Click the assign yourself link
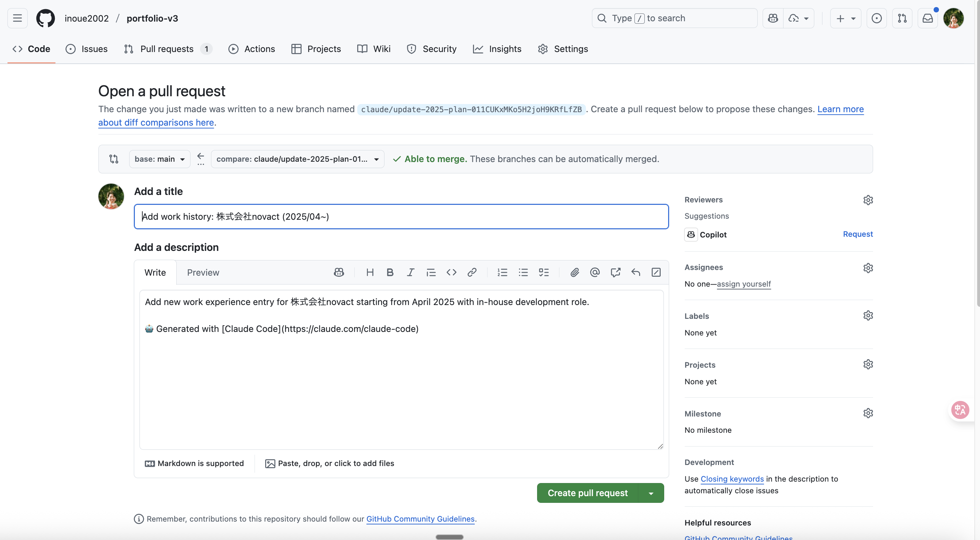The width and height of the screenshot is (980, 540). click(x=743, y=284)
